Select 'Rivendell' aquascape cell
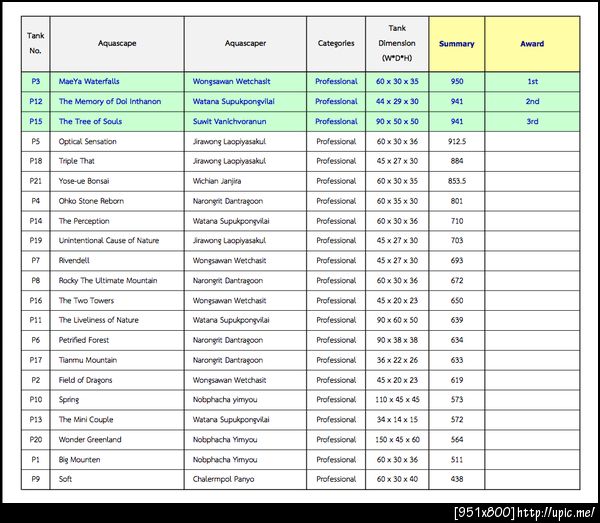 click(117, 261)
